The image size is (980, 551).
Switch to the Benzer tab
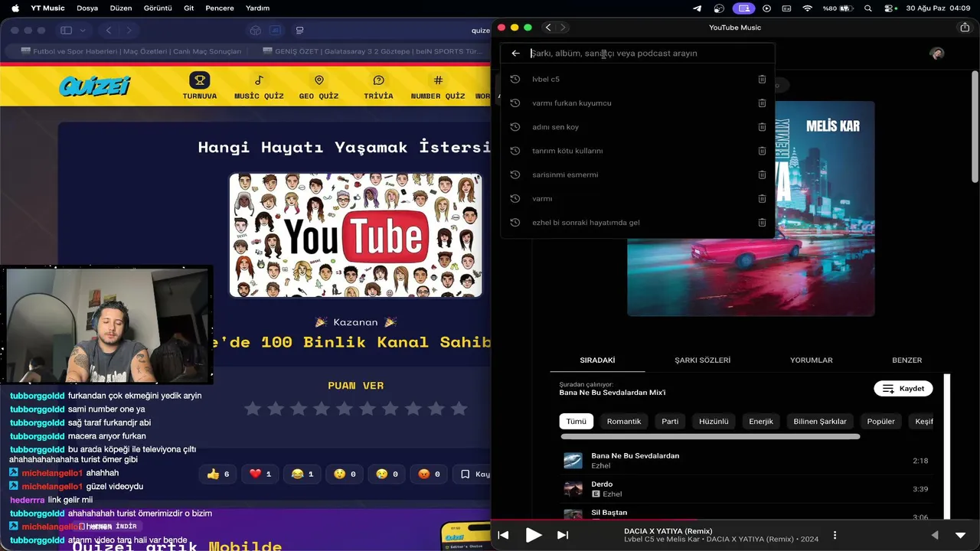906,360
